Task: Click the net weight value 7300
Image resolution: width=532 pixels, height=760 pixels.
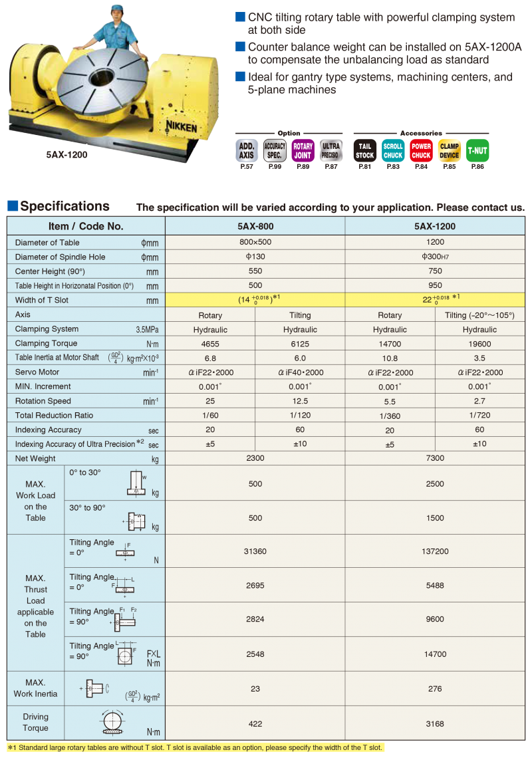Action: [x=435, y=458]
